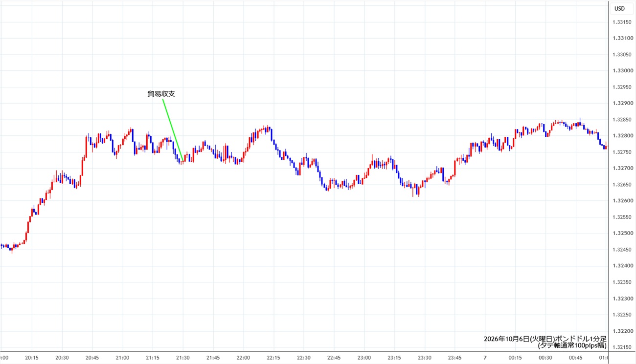Select price level 1.32450 on axis

click(622, 249)
